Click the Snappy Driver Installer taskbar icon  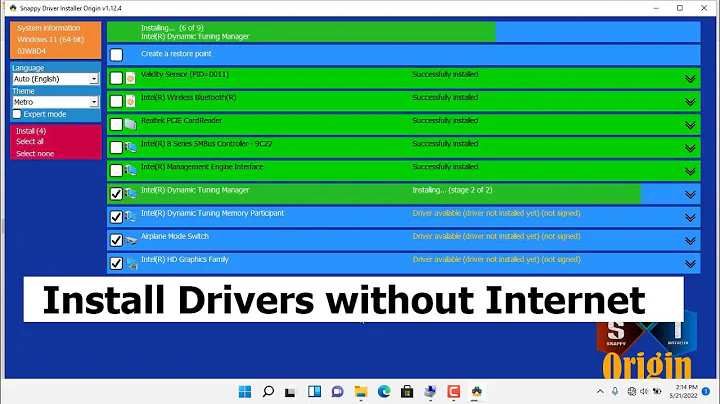477,392
